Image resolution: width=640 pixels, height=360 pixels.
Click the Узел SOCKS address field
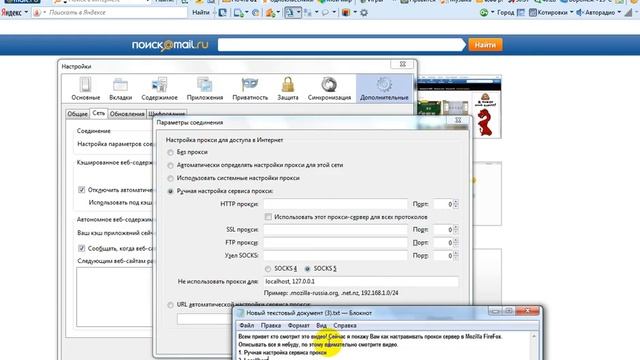pyautogui.click(x=335, y=256)
